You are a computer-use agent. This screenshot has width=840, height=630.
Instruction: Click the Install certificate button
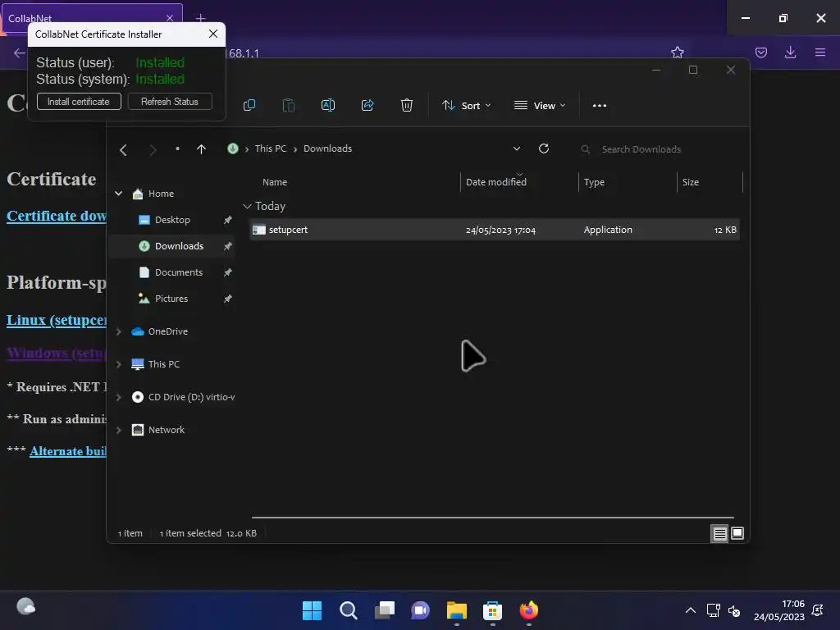pyautogui.click(x=79, y=102)
